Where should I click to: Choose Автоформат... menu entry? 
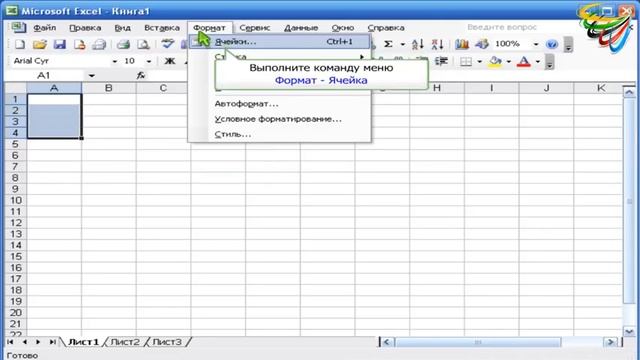click(x=280, y=104)
